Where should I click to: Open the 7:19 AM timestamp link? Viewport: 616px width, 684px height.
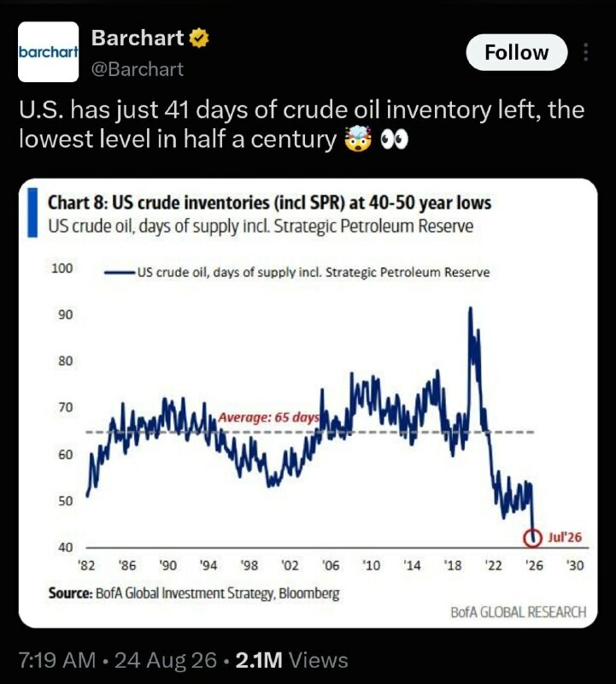[57, 659]
